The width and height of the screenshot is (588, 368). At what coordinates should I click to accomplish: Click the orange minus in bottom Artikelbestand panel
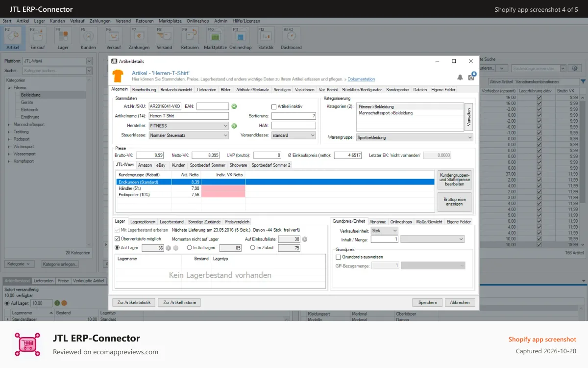64,303
